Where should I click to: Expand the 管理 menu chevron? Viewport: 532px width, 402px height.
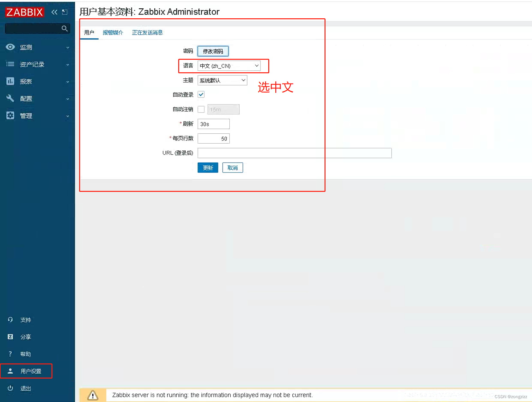[x=68, y=116]
